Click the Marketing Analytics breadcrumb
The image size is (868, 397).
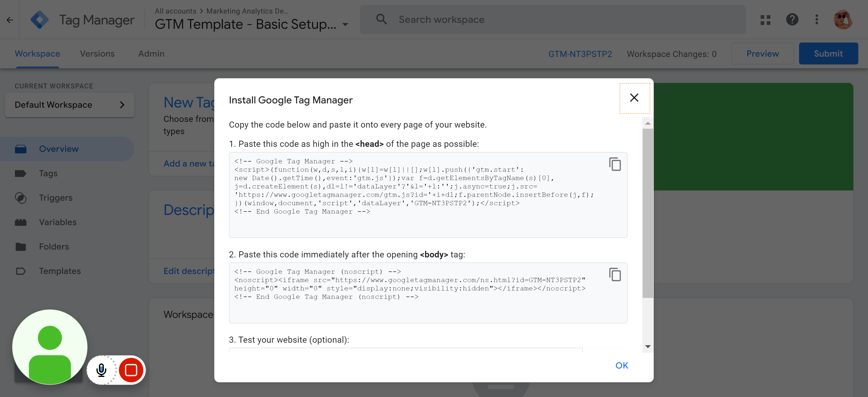tap(247, 11)
